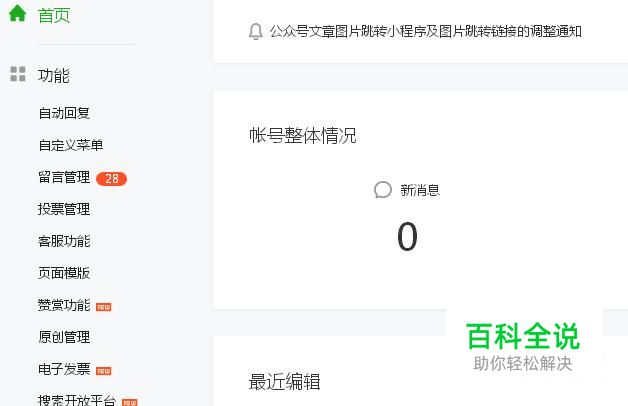View the new message count 0
Screen dimensions: 628x406
[407, 238]
